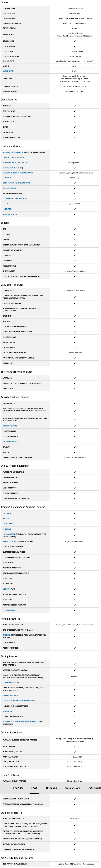Click the Calories Burned link
The image size is (101, 868).
coord(10,426)
